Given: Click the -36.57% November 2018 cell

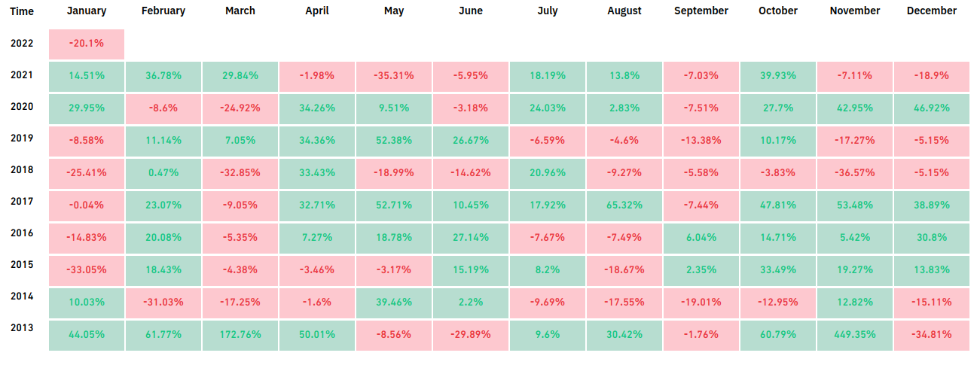Looking at the screenshot, I should pos(855,173).
